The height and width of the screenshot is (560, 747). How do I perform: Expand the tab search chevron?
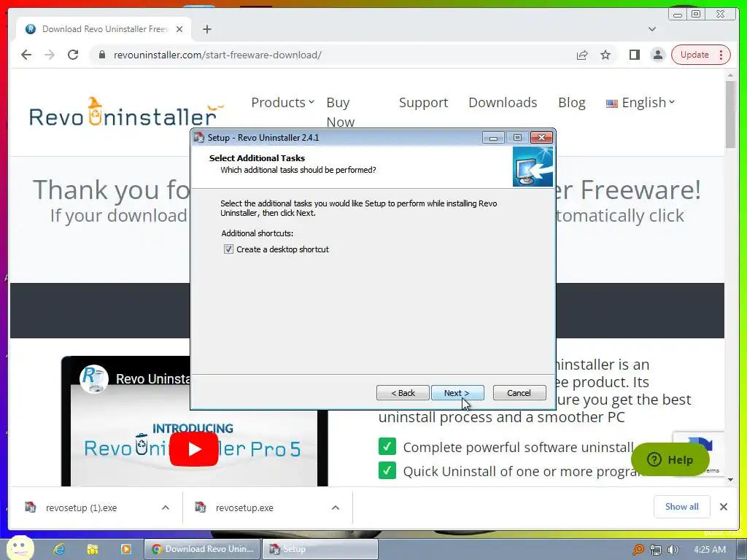pos(652,29)
